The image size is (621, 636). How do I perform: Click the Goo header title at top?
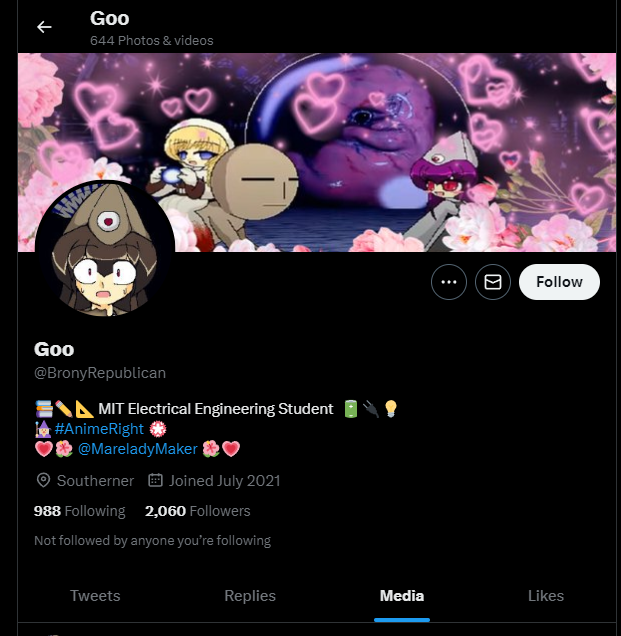[x=110, y=18]
